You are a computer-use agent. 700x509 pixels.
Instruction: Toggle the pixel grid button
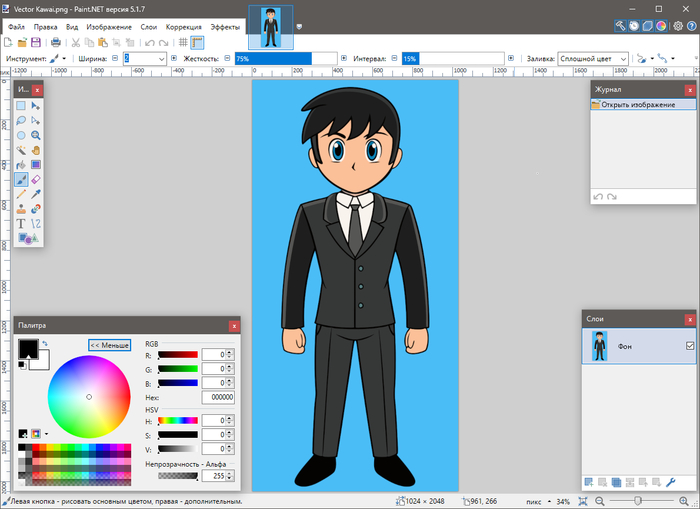tap(182, 42)
